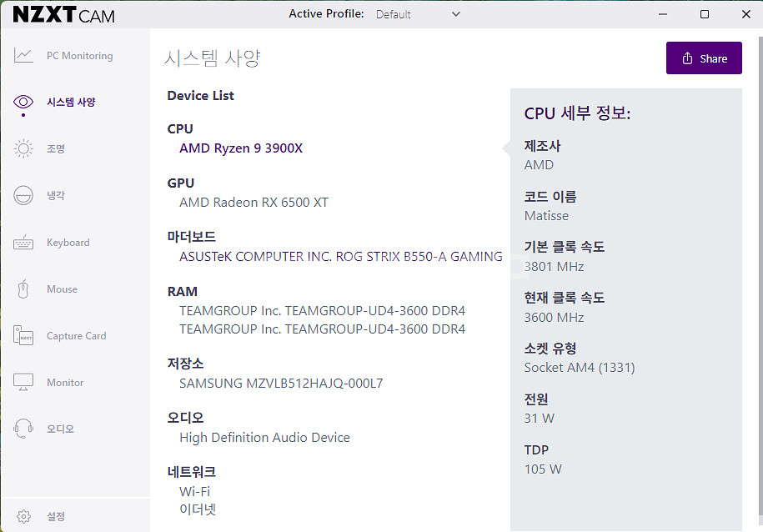
Task: Open 설정 settings
Action: 56,516
